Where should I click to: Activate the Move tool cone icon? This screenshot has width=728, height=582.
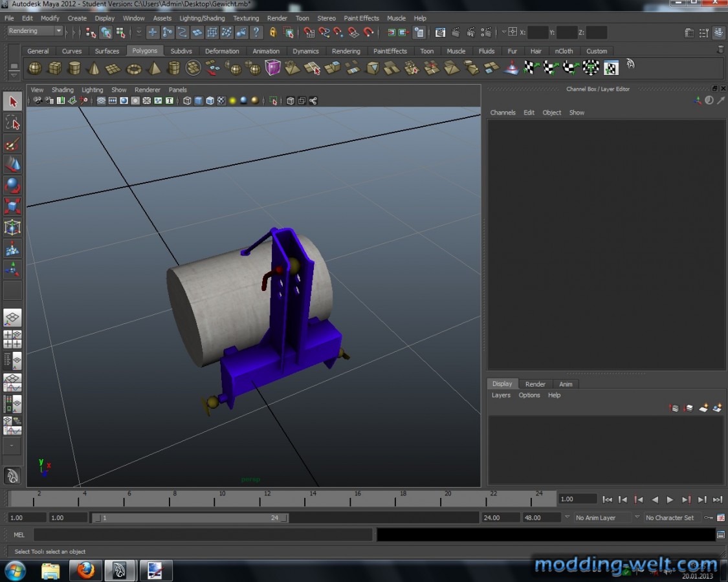pyautogui.click(x=12, y=165)
